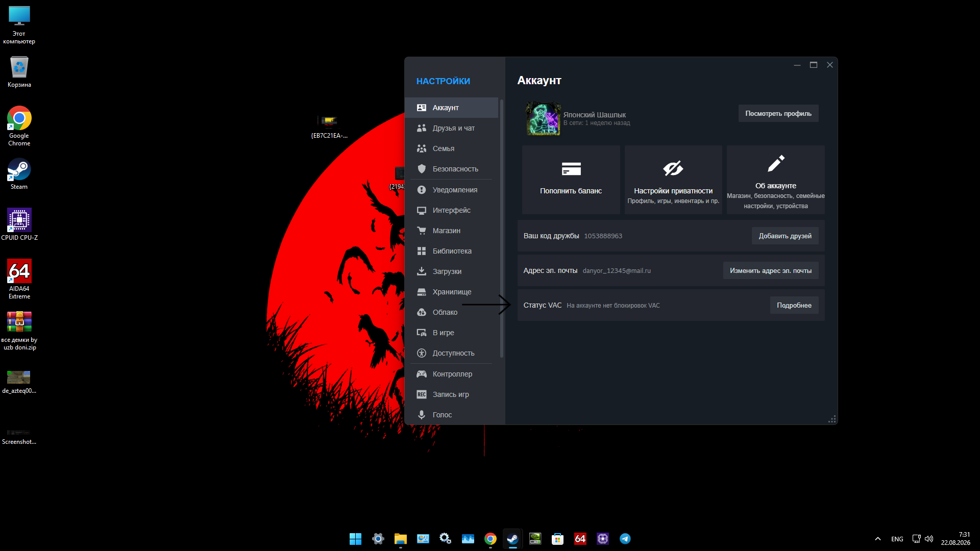This screenshot has height=551, width=980.
Task: Open Microsoft Store from the taskbar
Action: point(558,539)
